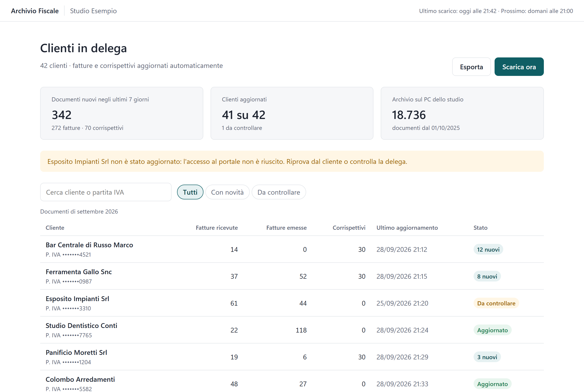Focus the Cerca cliente o partita IVA field
The height and width of the screenshot is (392, 584).
pyautogui.click(x=106, y=192)
